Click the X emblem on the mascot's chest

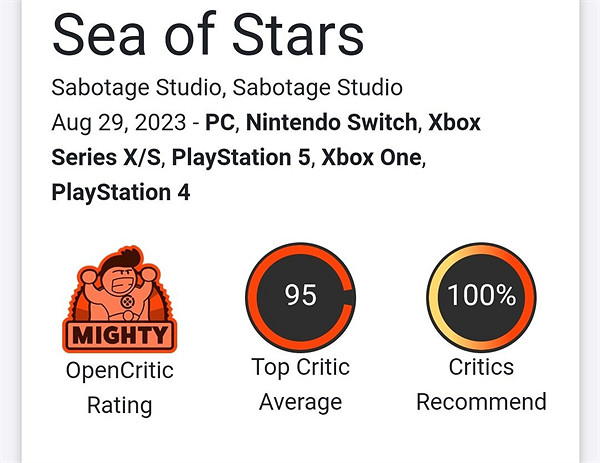(x=119, y=300)
